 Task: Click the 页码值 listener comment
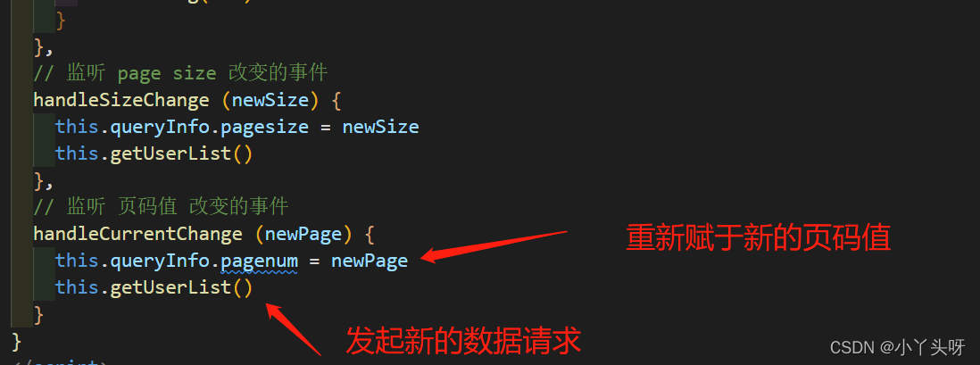tap(161, 207)
